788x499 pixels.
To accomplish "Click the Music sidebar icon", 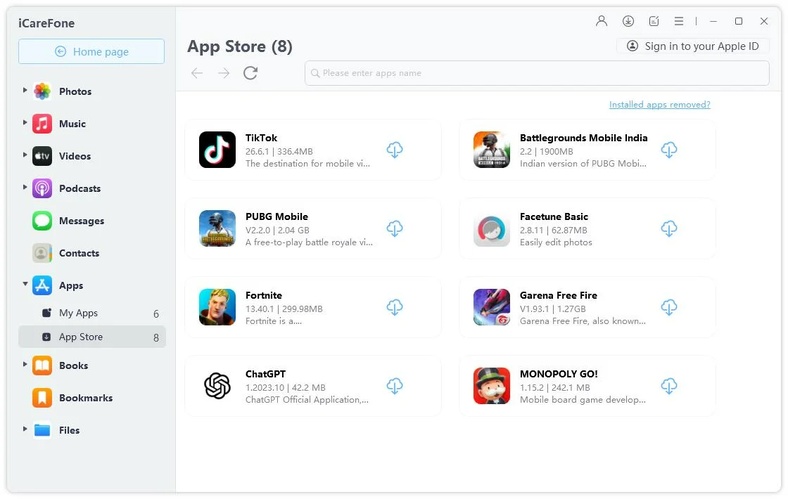I will [x=42, y=124].
